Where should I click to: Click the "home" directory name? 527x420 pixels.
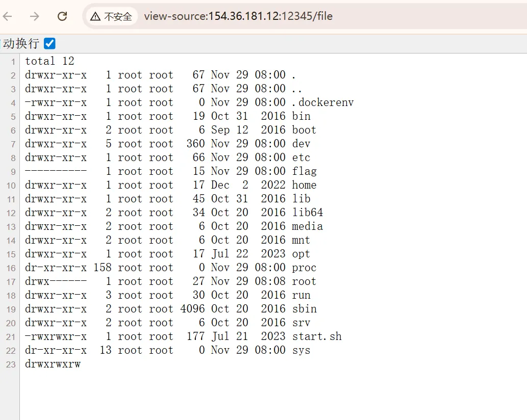point(304,185)
